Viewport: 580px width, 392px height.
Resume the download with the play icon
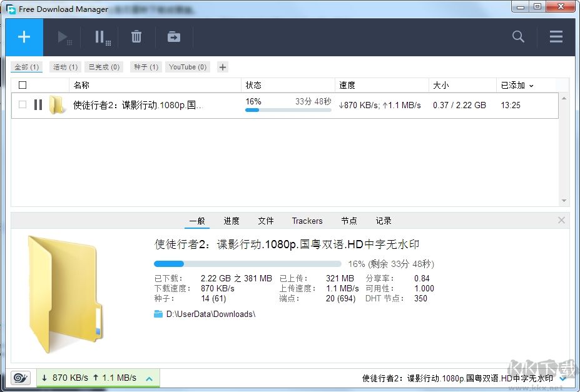(x=64, y=36)
